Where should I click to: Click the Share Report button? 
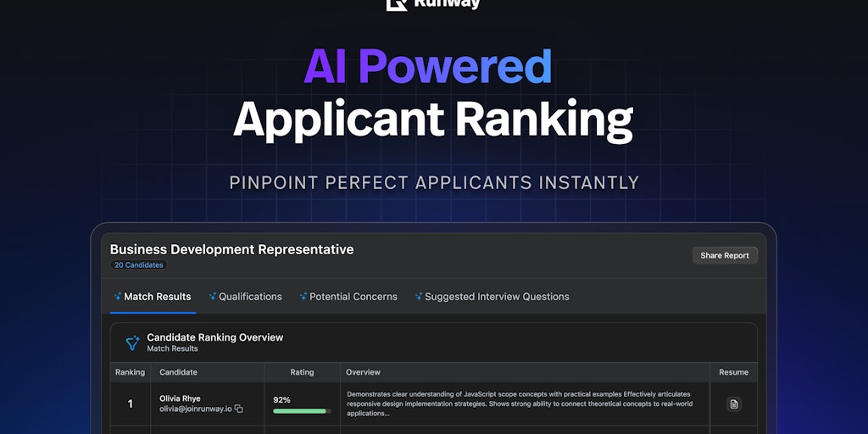[725, 255]
